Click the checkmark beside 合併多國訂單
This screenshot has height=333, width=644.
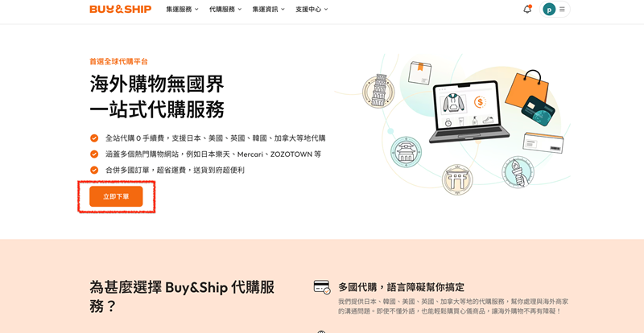coord(94,170)
